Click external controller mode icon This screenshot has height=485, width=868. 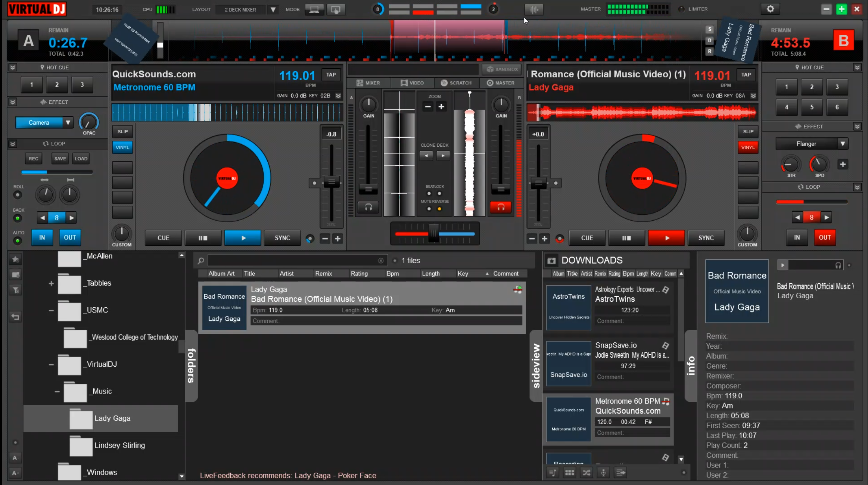(x=336, y=10)
